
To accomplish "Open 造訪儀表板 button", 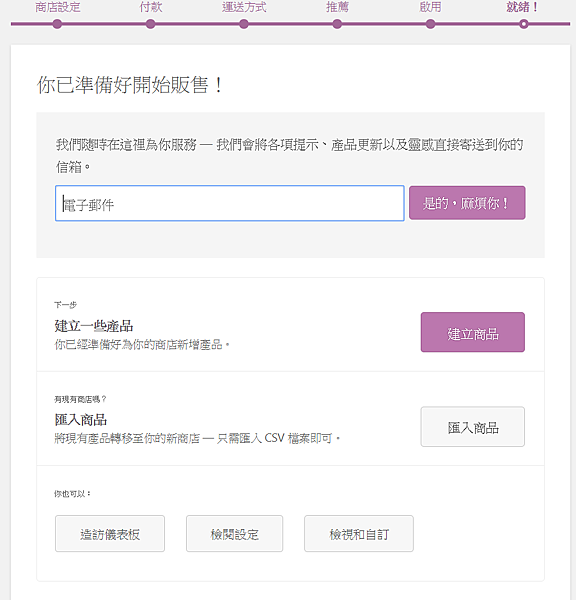I will click(x=110, y=533).
